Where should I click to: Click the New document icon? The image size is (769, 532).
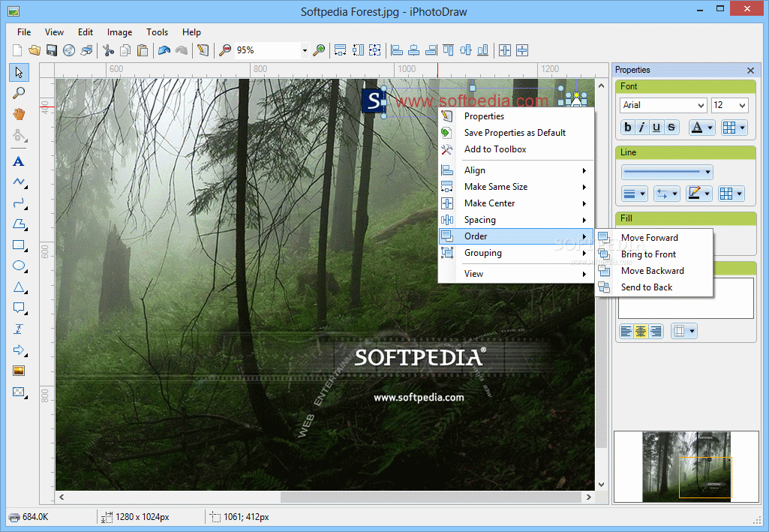point(17,50)
